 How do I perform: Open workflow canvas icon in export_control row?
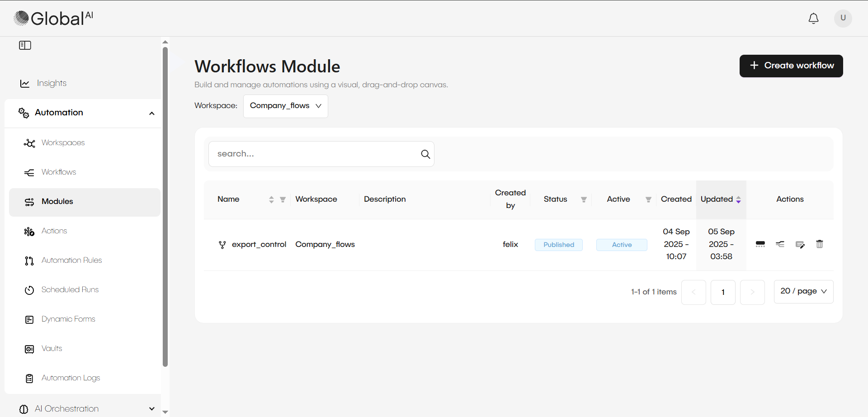780,244
